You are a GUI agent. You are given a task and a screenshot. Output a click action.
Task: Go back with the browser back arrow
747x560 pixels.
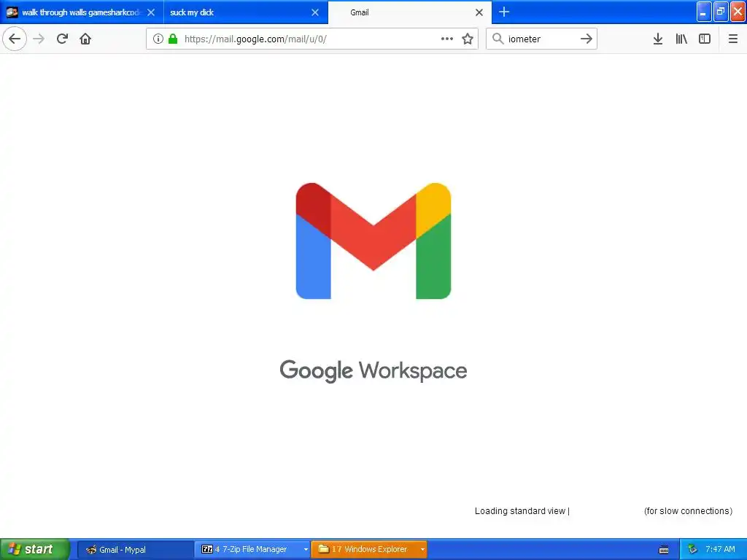(15, 39)
